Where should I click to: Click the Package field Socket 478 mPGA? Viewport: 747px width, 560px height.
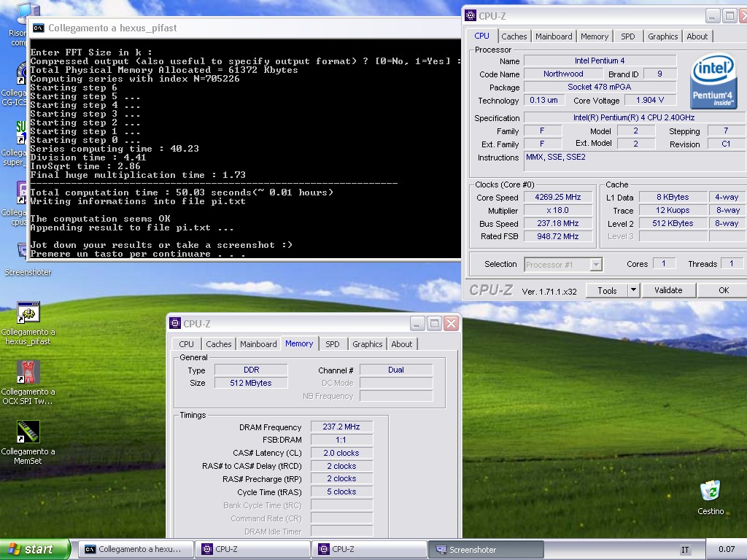600,87
